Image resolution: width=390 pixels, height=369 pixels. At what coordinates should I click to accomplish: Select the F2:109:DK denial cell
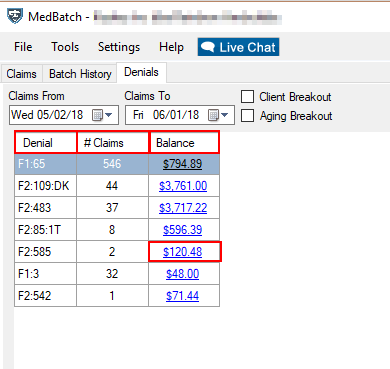pos(46,186)
